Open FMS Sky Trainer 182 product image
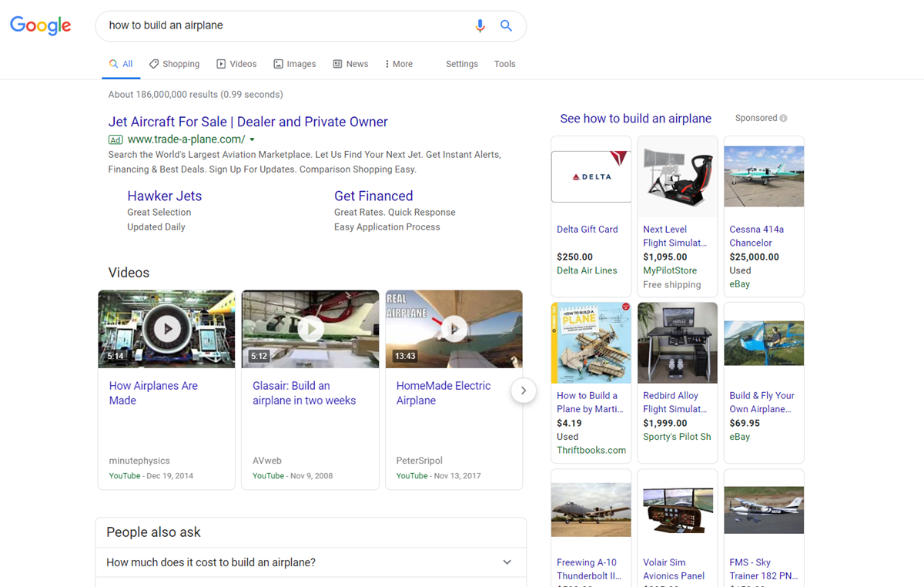 click(x=764, y=509)
